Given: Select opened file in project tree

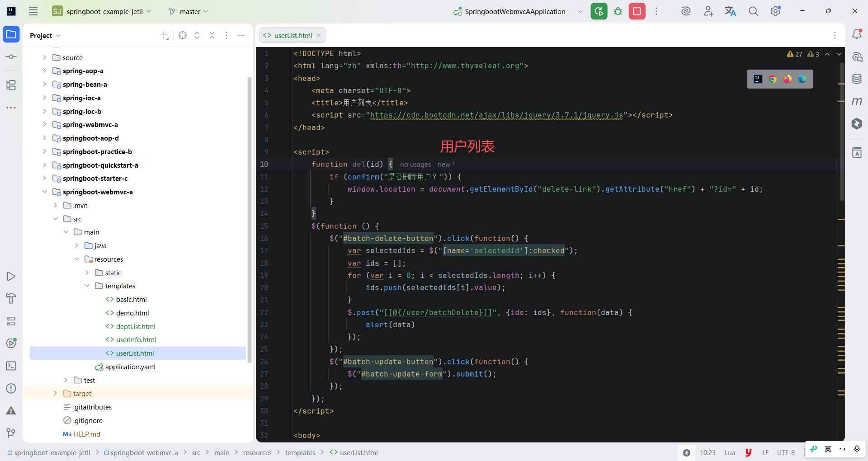Looking at the screenshot, I should 183,35.
